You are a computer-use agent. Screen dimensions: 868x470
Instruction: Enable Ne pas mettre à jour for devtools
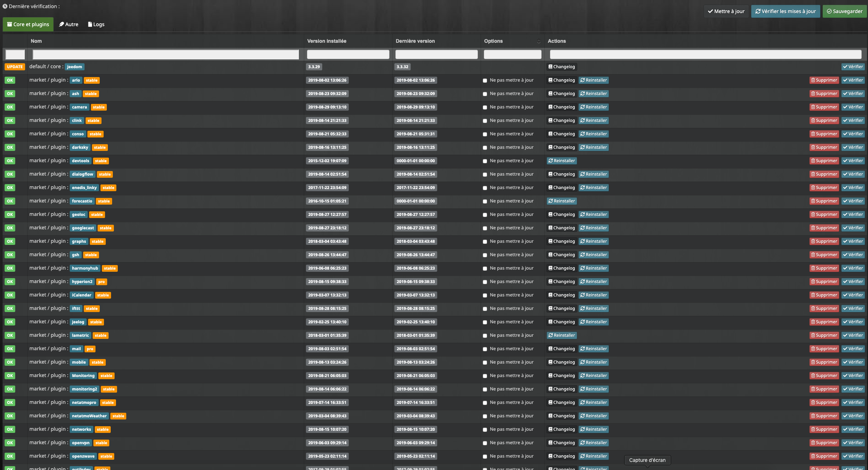[x=485, y=161]
